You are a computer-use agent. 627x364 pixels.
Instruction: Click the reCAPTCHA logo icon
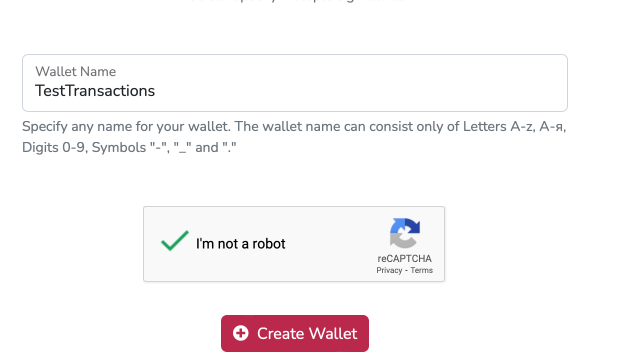point(404,233)
